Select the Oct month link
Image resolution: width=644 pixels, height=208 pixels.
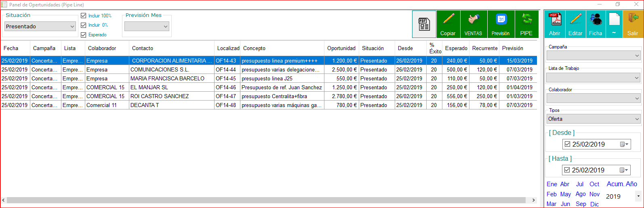click(594, 184)
